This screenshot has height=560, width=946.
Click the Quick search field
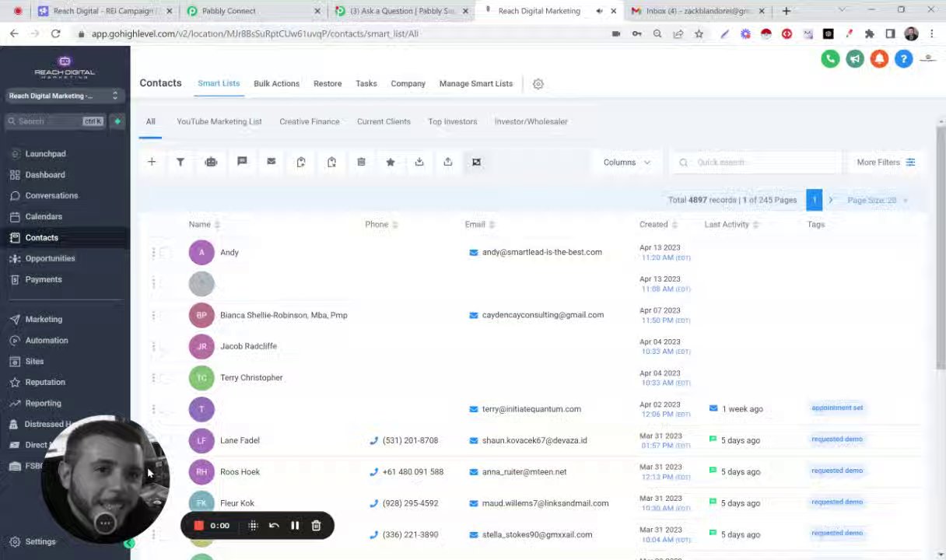(759, 163)
